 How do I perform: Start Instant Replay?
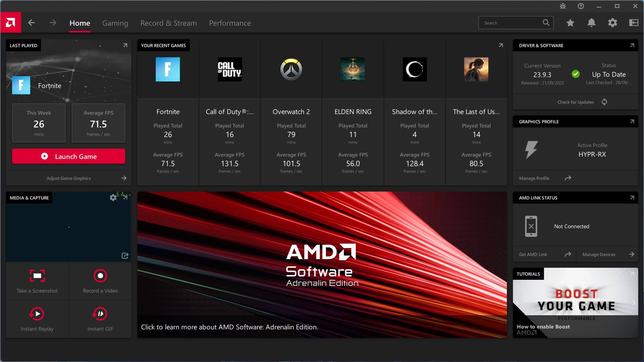(x=37, y=314)
